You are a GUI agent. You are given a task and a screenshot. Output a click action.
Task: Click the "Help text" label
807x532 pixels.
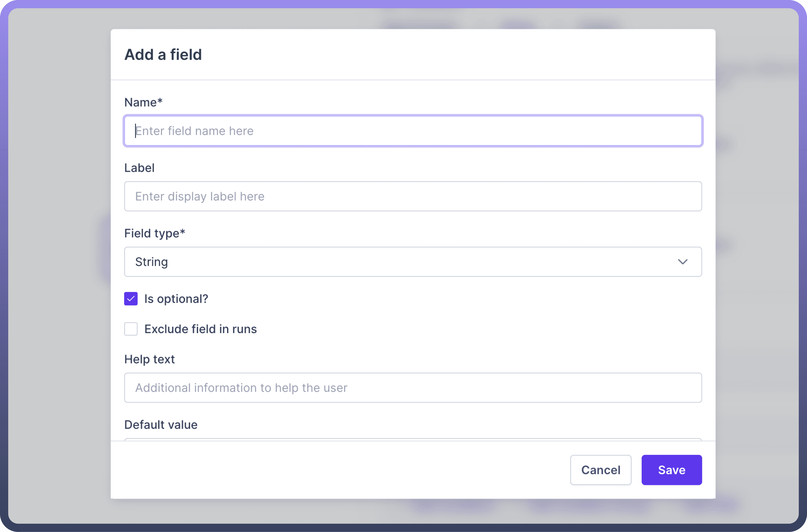pos(149,359)
